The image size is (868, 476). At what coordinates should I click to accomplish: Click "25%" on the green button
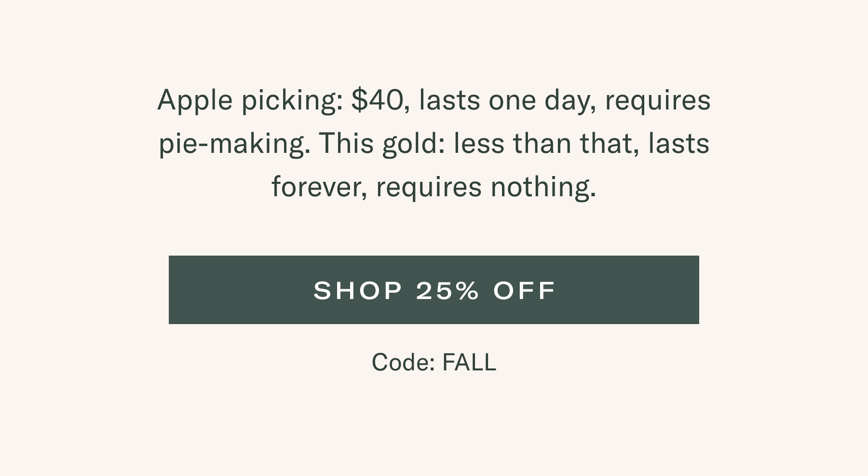click(x=448, y=290)
